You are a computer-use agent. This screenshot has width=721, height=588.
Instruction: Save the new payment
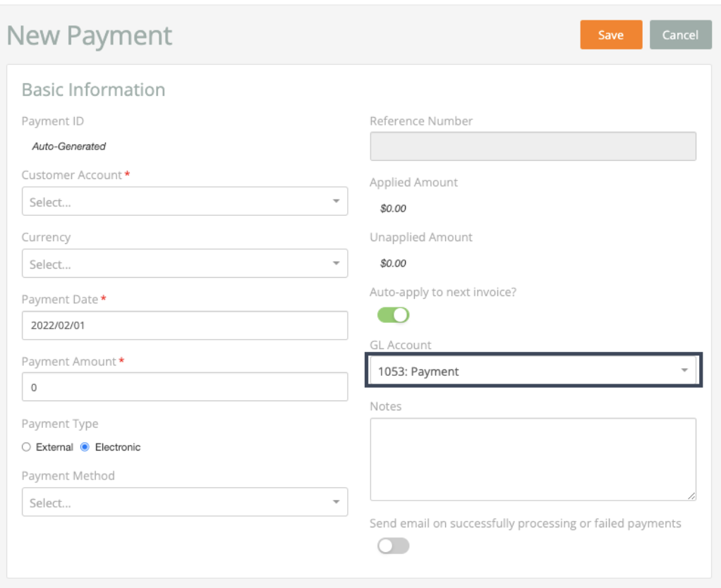(x=611, y=35)
